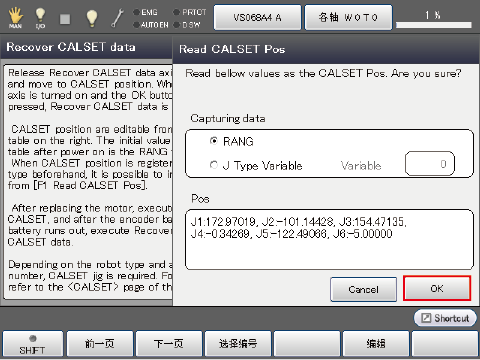This screenshot has height=360, width=480.
Task: Toggle the SHIFT key button
Action: [32, 344]
